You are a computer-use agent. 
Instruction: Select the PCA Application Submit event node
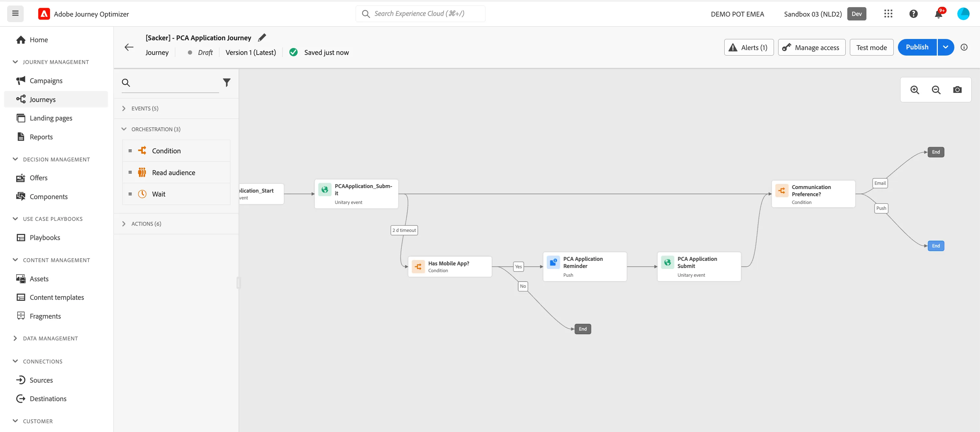tap(699, 267)
